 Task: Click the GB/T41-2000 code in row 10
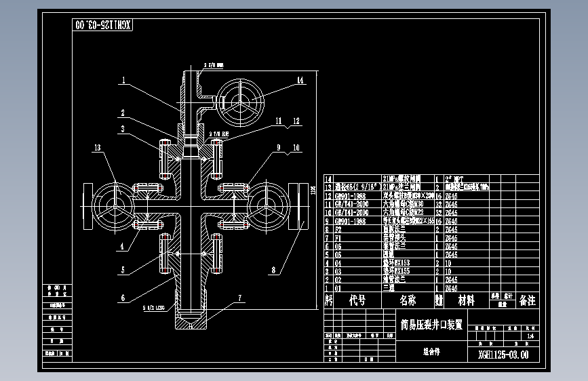352,213
